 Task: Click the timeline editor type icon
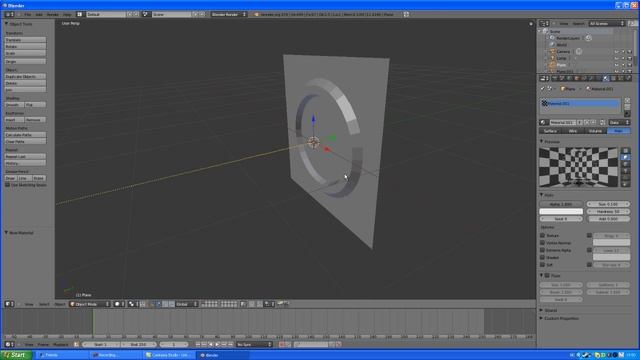pos(8,344)
